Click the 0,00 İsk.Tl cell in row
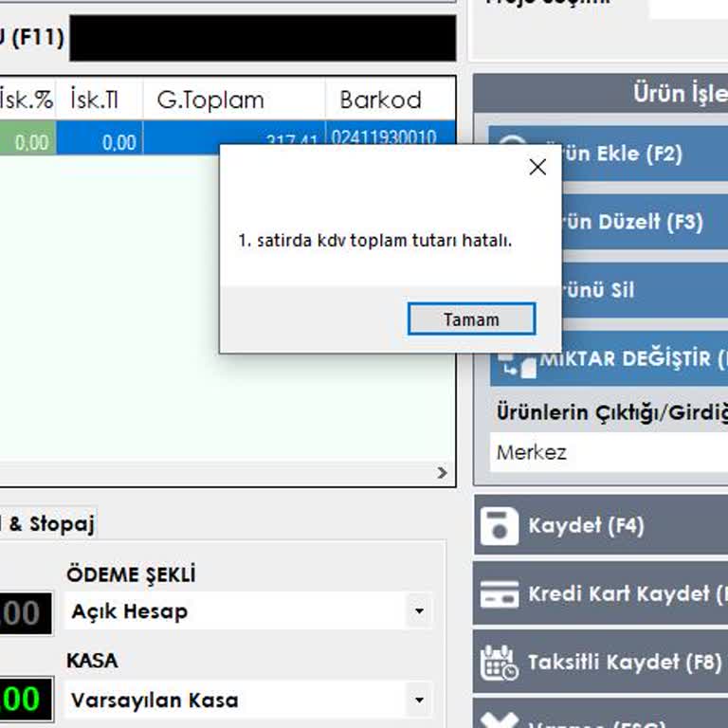Viewport: 728px width, 728px height. 100,137
